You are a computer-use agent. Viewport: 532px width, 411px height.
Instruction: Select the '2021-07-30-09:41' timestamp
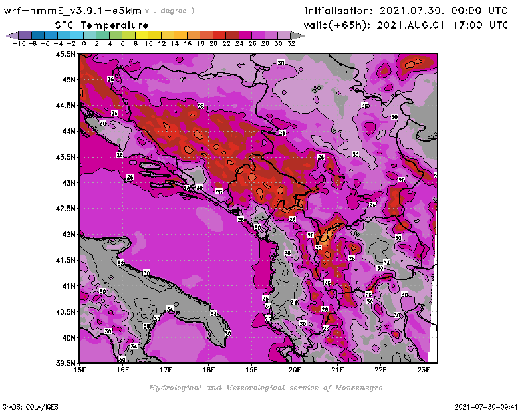click(x=486, y=407)
